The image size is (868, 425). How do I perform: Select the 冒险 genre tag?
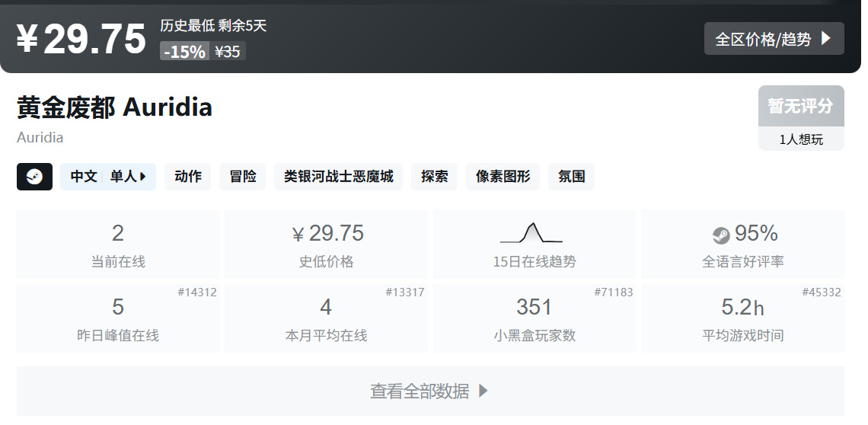[242, 177]
